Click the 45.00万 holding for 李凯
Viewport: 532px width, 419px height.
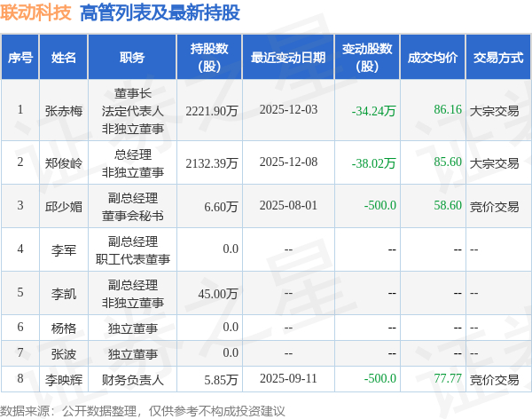[x=218, y=294]
